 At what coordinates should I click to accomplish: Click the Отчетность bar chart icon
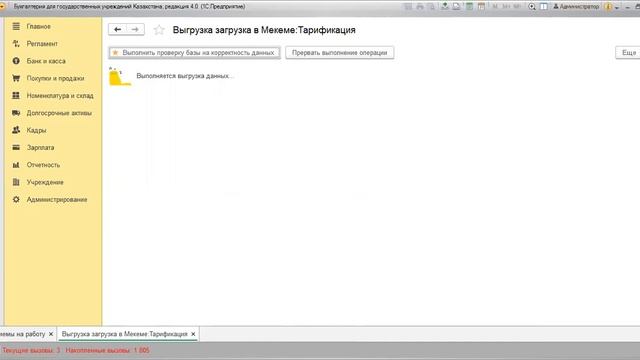[x=16, y=165]
